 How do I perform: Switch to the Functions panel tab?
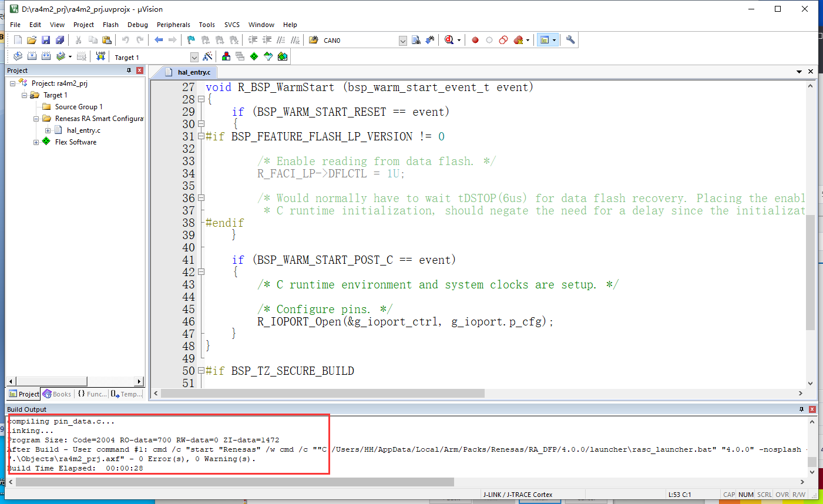[92, 394]
